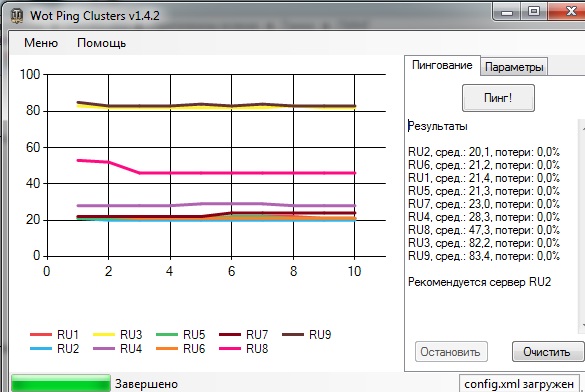Click the RU6, сред.: 21,2 result line
This screenshot has height=392, width=585.
tap(484, 165)
